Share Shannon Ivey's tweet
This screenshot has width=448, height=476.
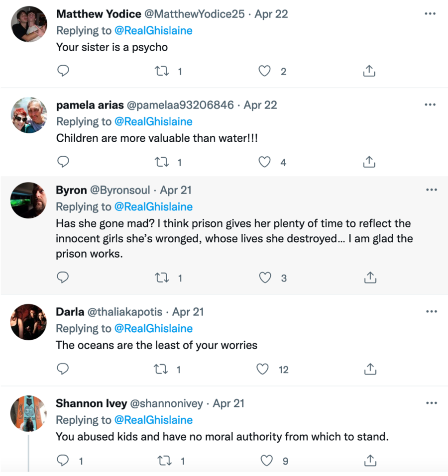coord(369,461)
